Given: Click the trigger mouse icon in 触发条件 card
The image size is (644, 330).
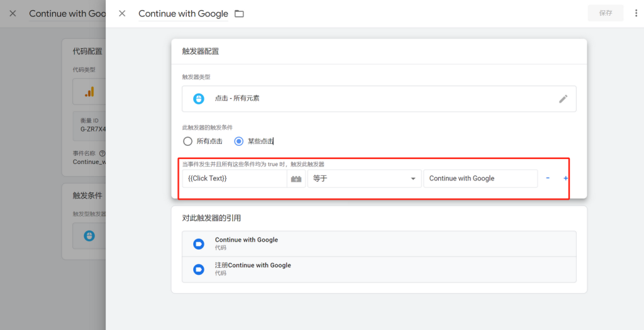Looking at the screenshot, I should tap(89, 236).
